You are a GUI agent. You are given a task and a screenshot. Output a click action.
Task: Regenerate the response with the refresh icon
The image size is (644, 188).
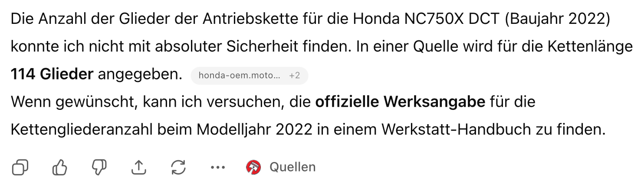178,167
